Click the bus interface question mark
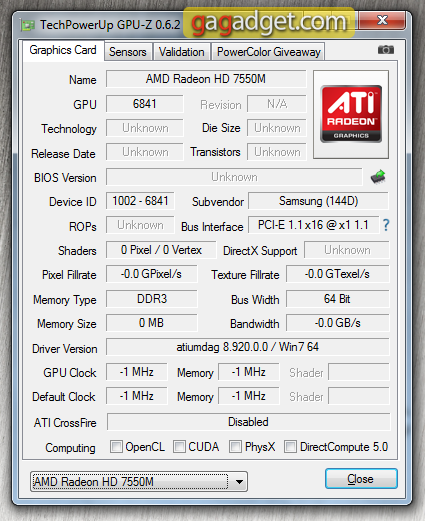Viewport: 425px width, 521px height. click(386, 225)
